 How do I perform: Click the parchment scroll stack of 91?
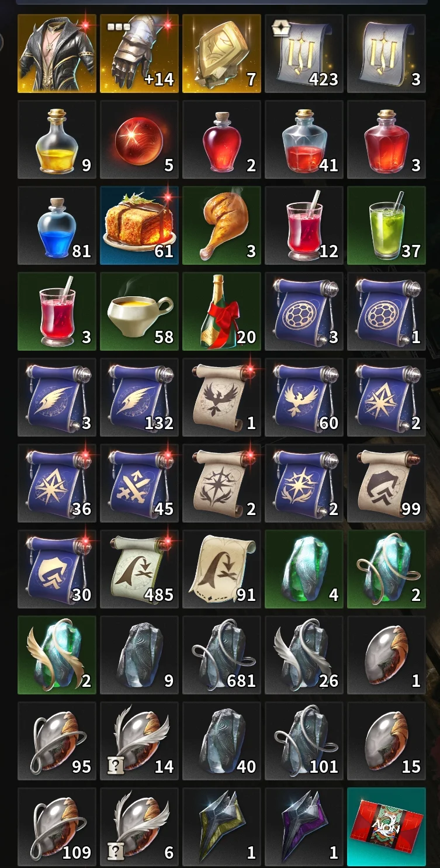221,569
